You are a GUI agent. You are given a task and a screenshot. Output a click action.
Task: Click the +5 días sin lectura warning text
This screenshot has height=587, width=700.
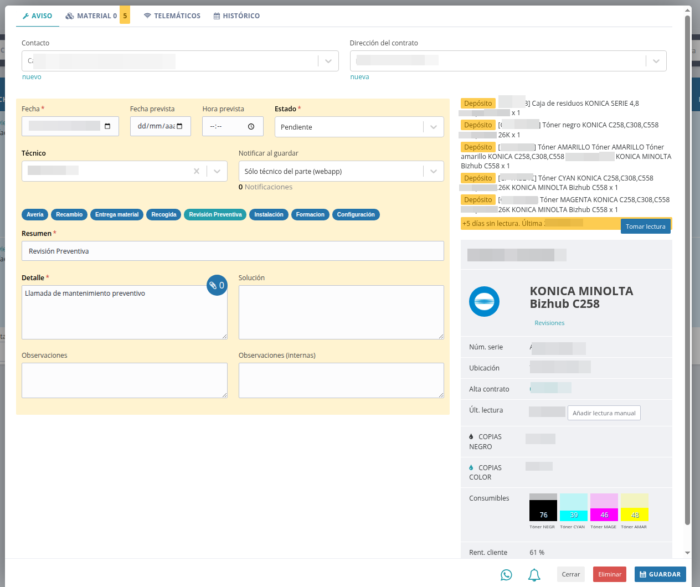coord(502,223)
